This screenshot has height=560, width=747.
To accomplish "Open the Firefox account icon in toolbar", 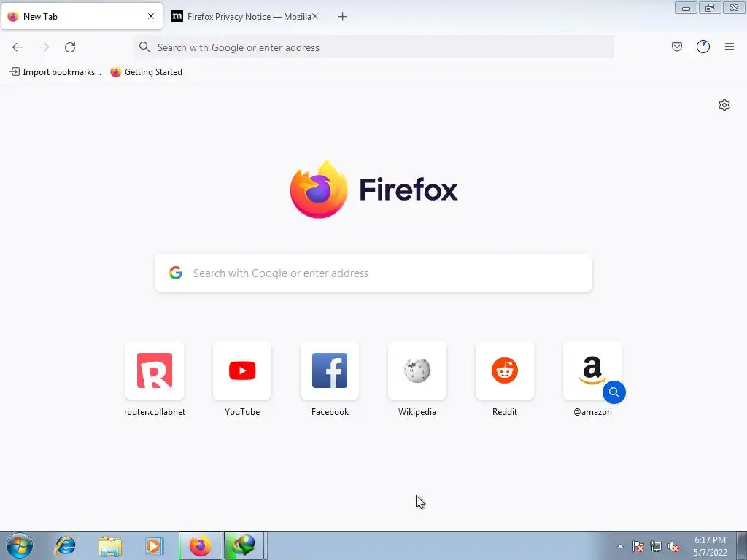I will click(703, 47).
